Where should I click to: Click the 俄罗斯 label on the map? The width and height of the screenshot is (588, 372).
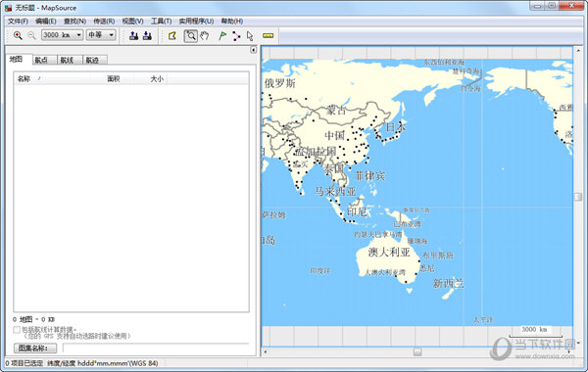279,83
